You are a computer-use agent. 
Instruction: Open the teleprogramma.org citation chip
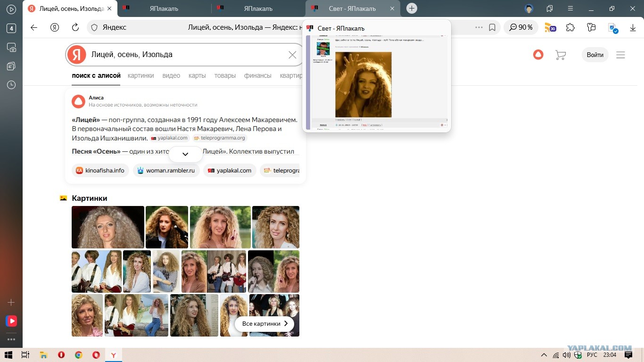click(x=220, y=138)
